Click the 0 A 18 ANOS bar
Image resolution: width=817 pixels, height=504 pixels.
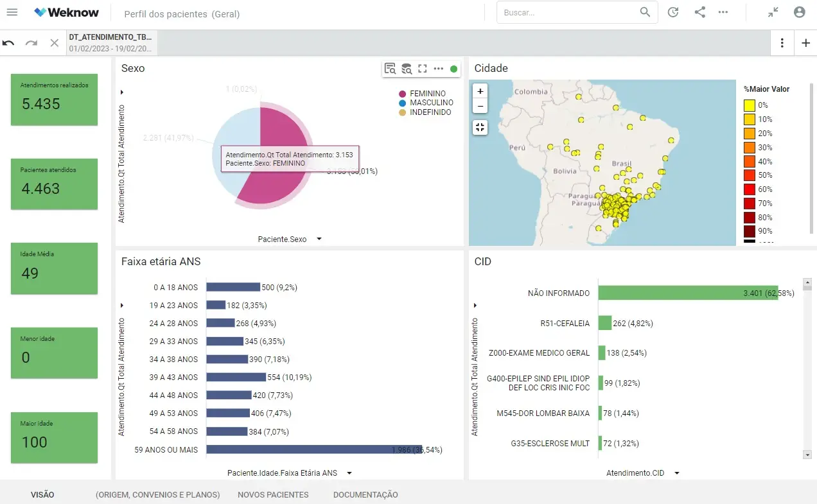coord(233,287)
